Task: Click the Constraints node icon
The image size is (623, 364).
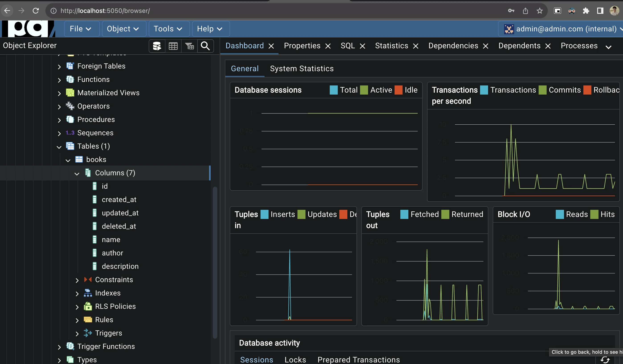Action: point(88,279)
